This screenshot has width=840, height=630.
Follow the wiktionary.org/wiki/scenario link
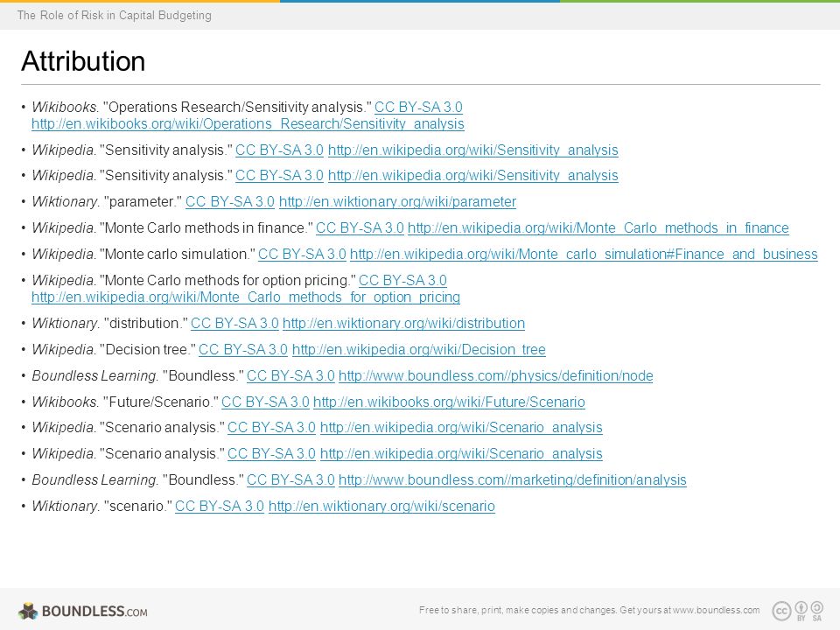[x=381, y=507]
